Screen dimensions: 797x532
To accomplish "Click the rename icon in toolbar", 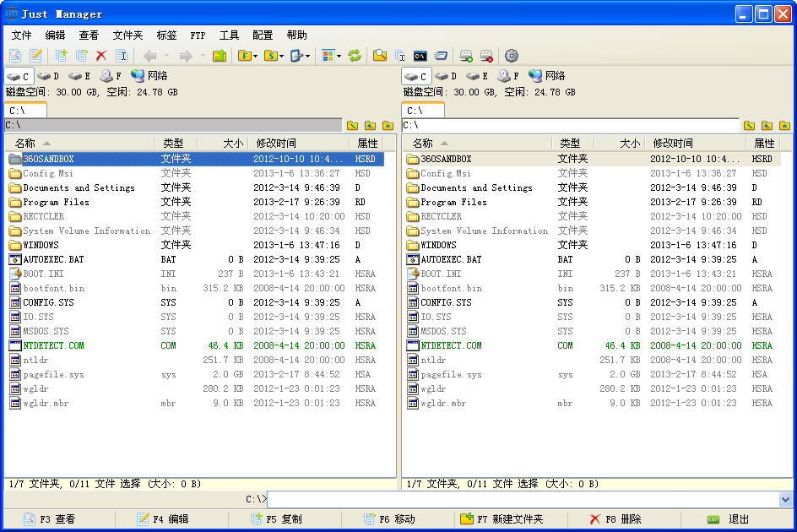I will coord(122,56).
